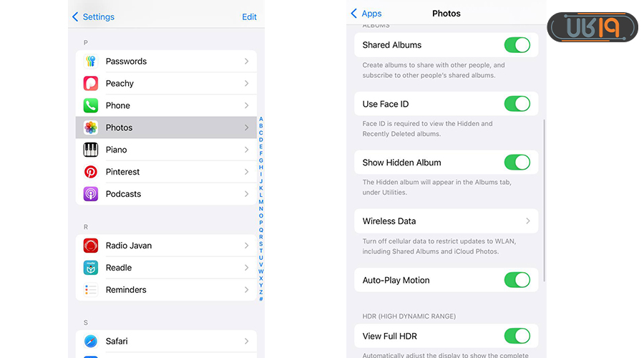Screen dimensions: 644x358
Task: Open the Passwords key icon
Action: 91,62
